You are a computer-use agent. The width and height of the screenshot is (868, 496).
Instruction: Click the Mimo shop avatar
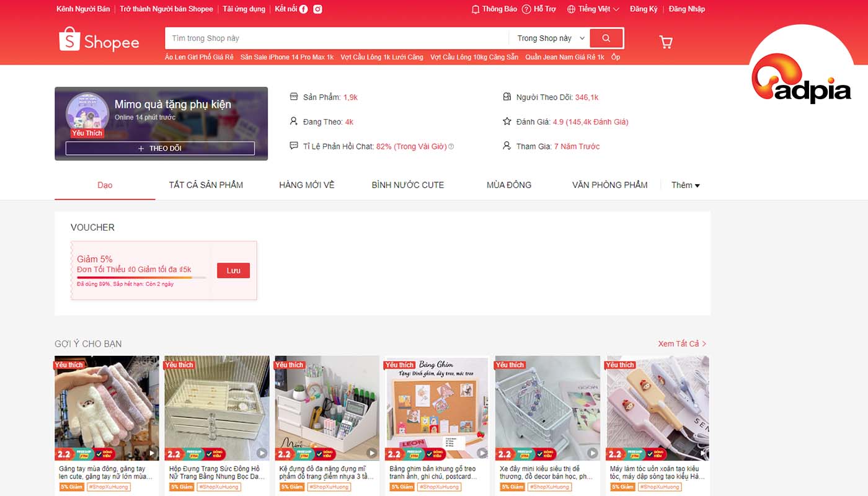point(87,114)
